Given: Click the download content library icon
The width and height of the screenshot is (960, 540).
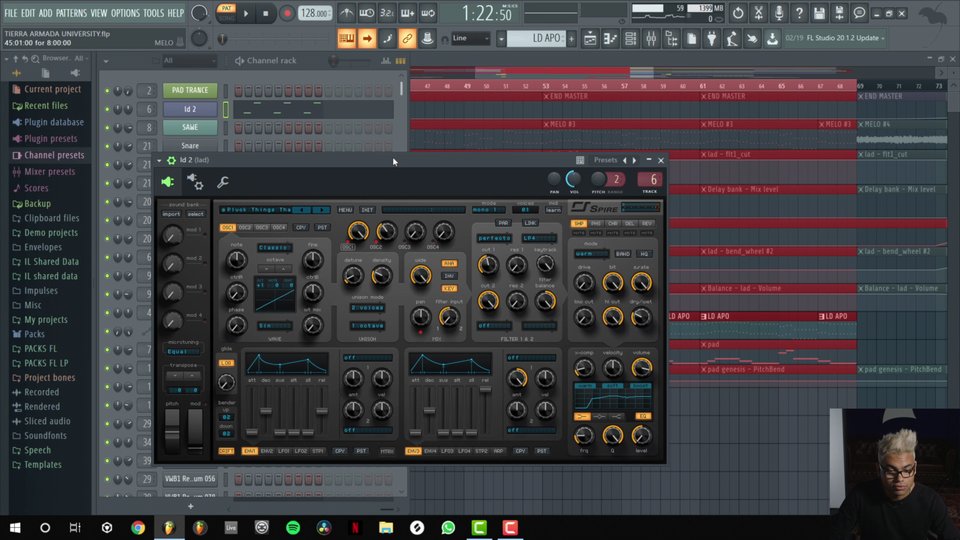Looking at the screenshot, I should pos(772,39).
